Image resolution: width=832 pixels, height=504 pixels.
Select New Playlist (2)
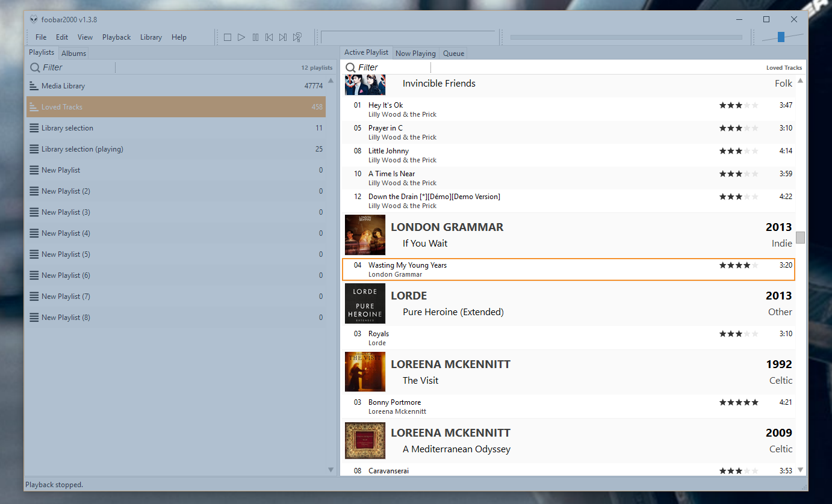[176, 191]
